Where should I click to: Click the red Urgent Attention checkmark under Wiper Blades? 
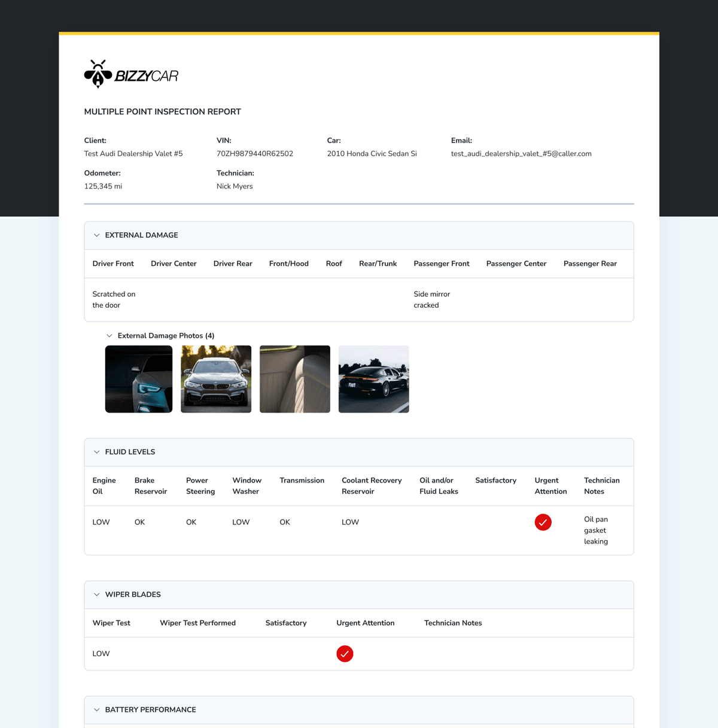(345, 653)
